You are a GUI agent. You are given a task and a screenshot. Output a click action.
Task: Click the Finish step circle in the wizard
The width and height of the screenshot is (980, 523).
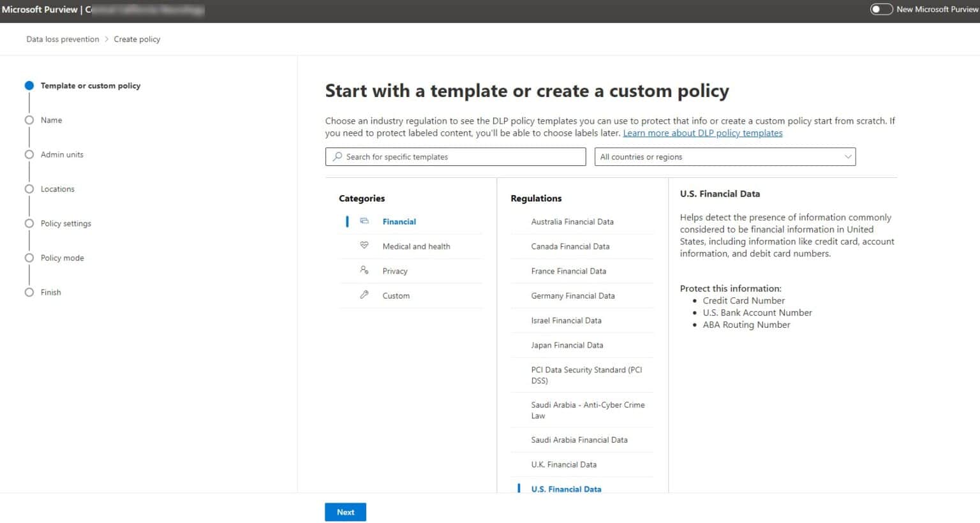(29, 291)
